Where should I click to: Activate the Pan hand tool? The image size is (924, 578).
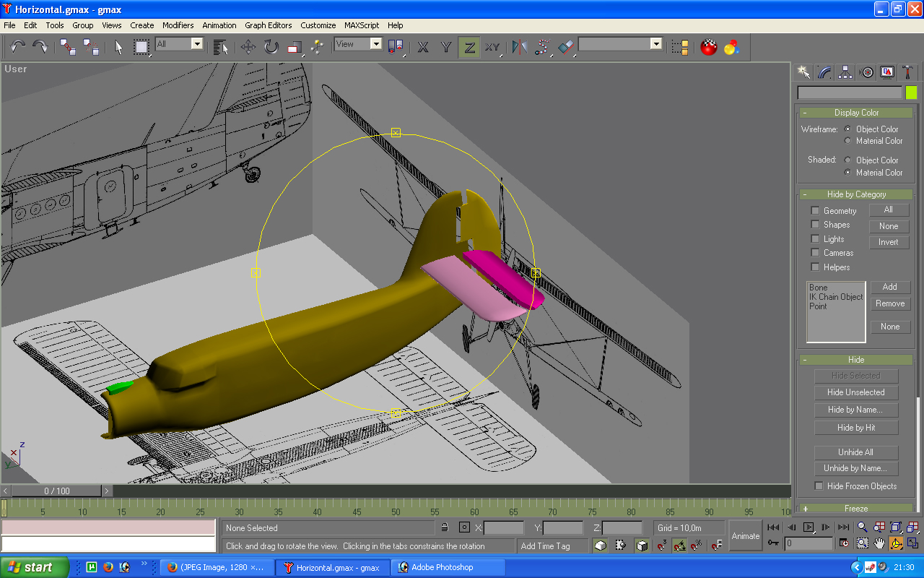point(879,543)
